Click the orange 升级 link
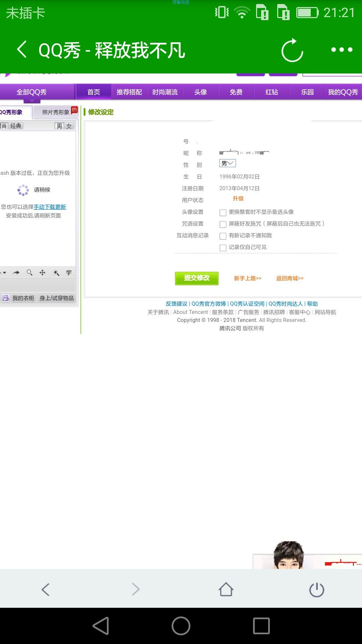 pos(238,199)
